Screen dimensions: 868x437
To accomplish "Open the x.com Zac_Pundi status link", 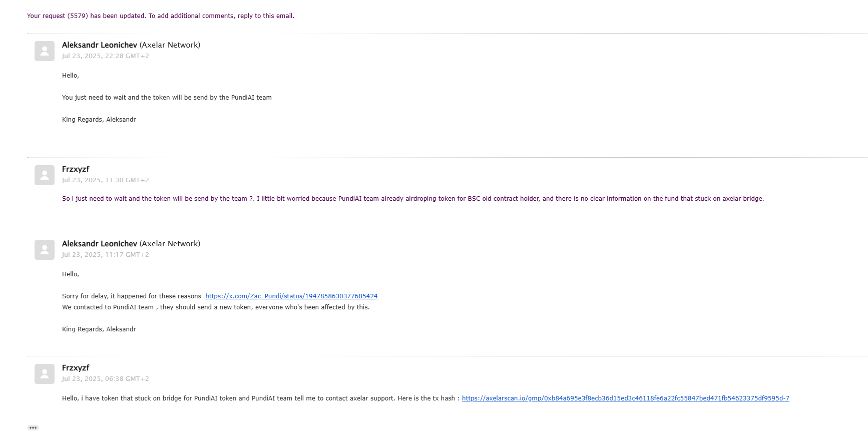I will click(291, 296).
